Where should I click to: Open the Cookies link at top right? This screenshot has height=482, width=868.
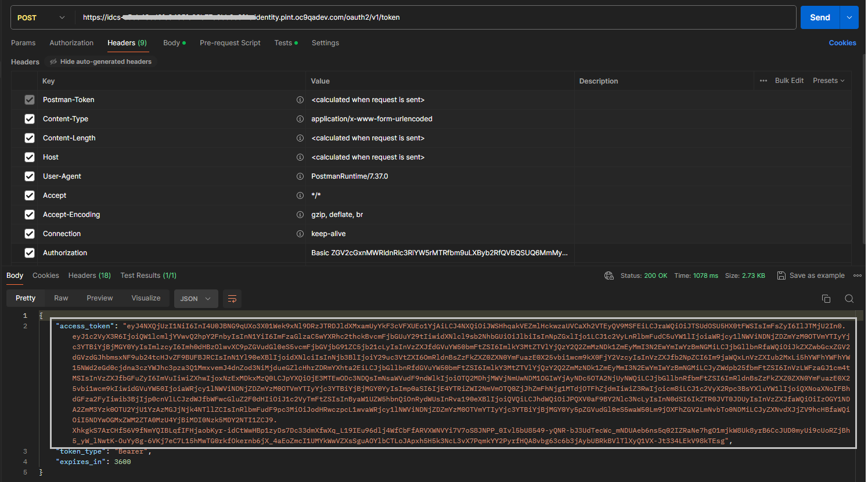tap(842, 43)
